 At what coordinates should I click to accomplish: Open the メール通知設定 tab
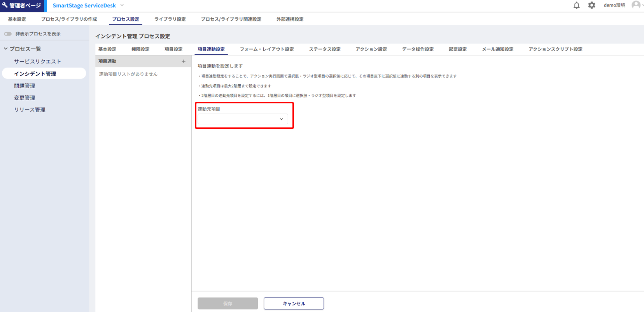pos(497,49)
